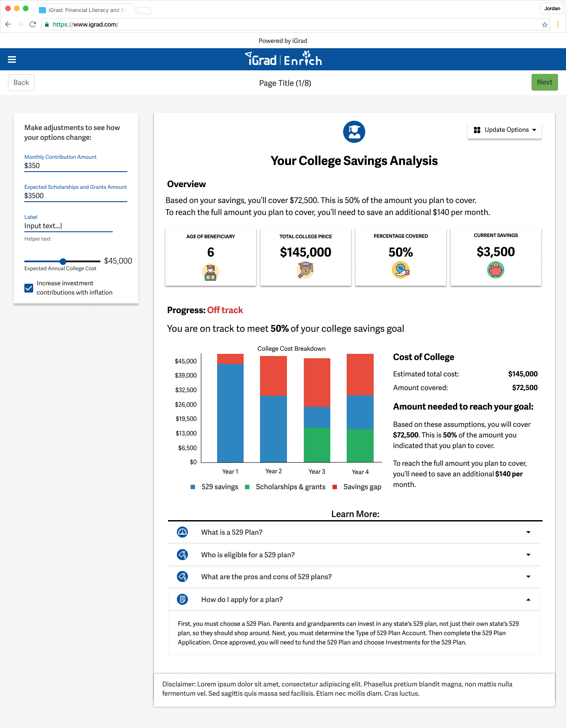Click the tag icon beside Who is eligible

pos(182,555)
